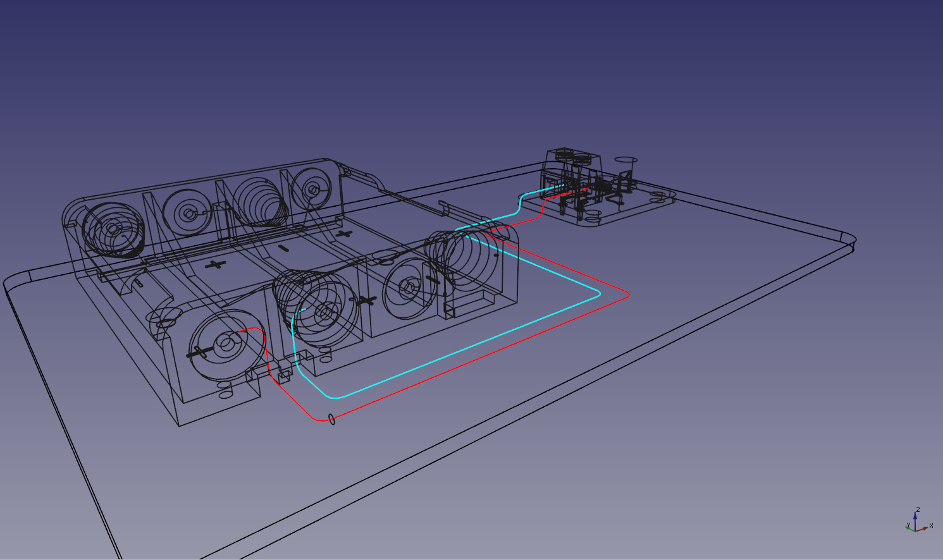Click the cone spring in rear holder's third slot

tap(259, 200)
